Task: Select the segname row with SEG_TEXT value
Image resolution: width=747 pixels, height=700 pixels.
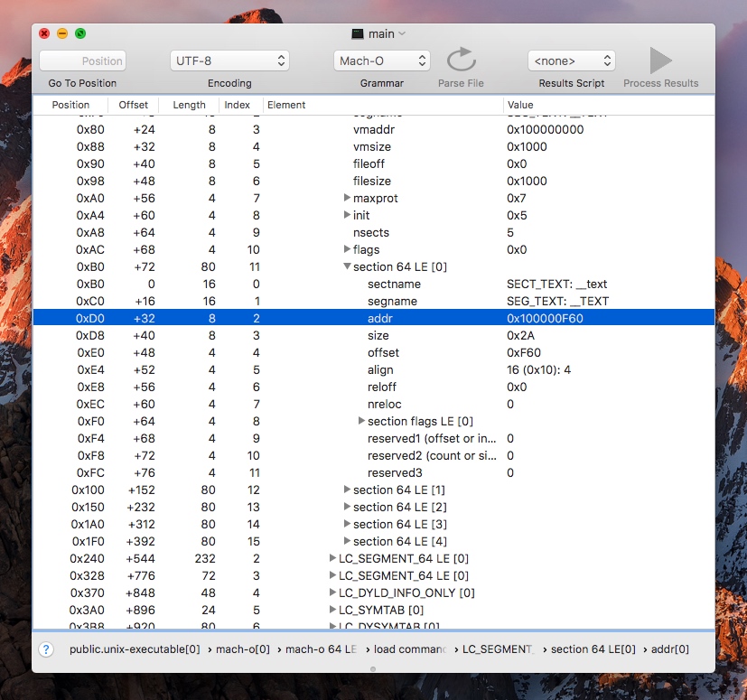Action: click(374, 301)
